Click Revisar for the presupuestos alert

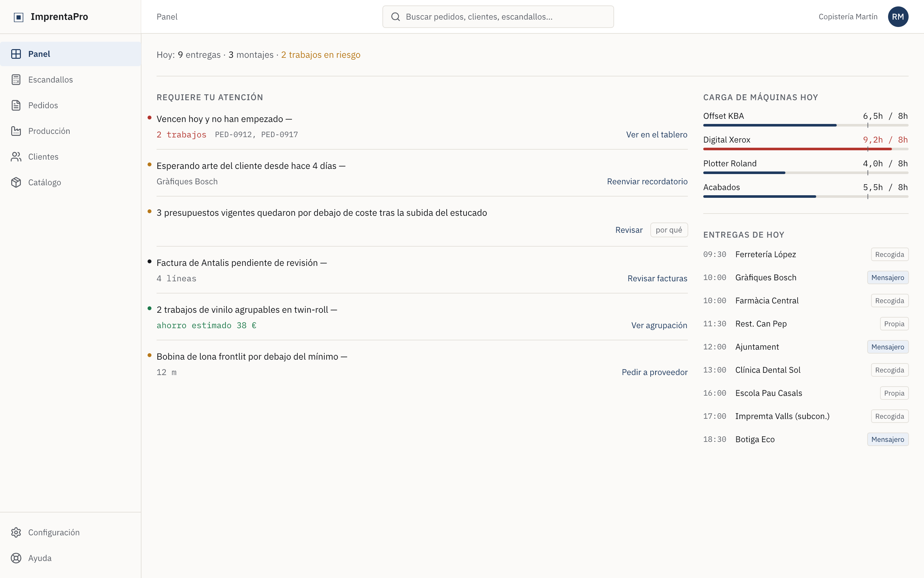click(629, 230)
